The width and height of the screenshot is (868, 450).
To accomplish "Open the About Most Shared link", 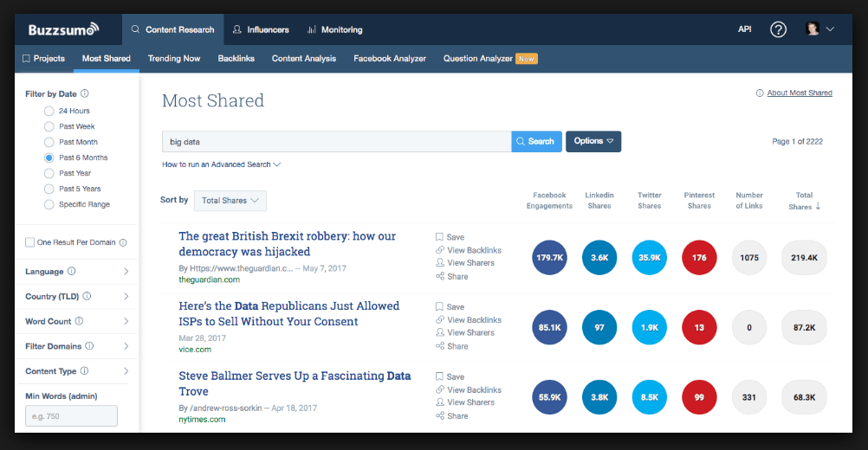I will (800, 93).
